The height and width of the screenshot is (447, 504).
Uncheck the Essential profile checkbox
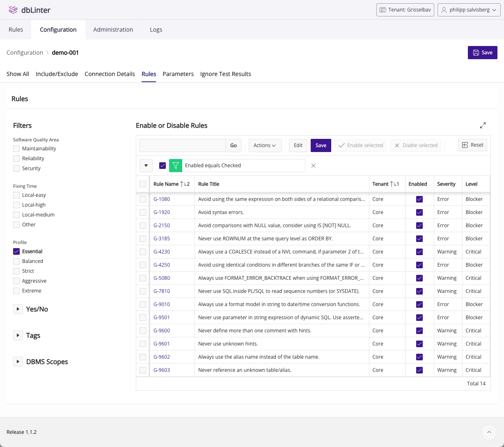coord(16,251)
